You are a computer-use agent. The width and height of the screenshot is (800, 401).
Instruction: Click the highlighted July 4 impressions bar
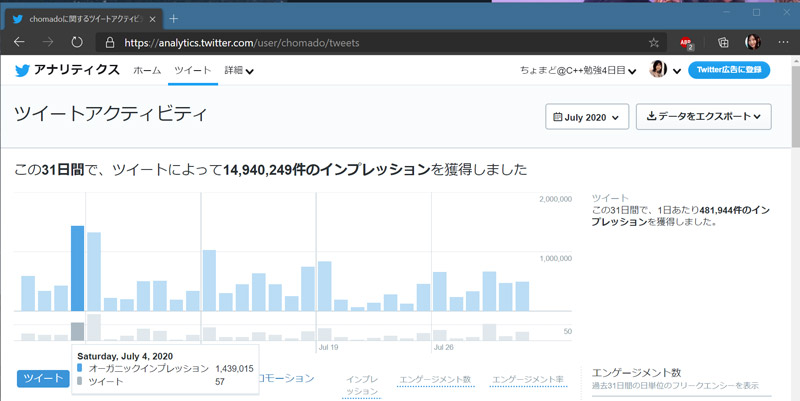pyautogui.click(x=77, y=268)
